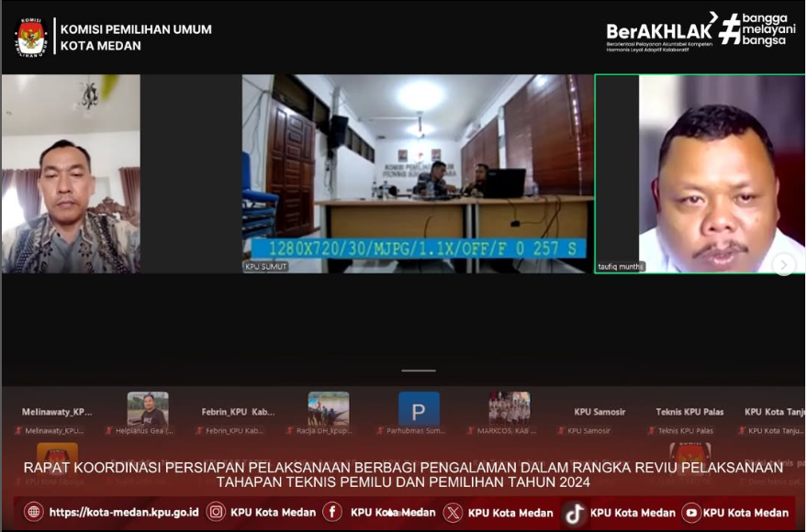Select the leftmost participant video with batik shirt
Screen dimensions: 807x532
coord(71,173)
